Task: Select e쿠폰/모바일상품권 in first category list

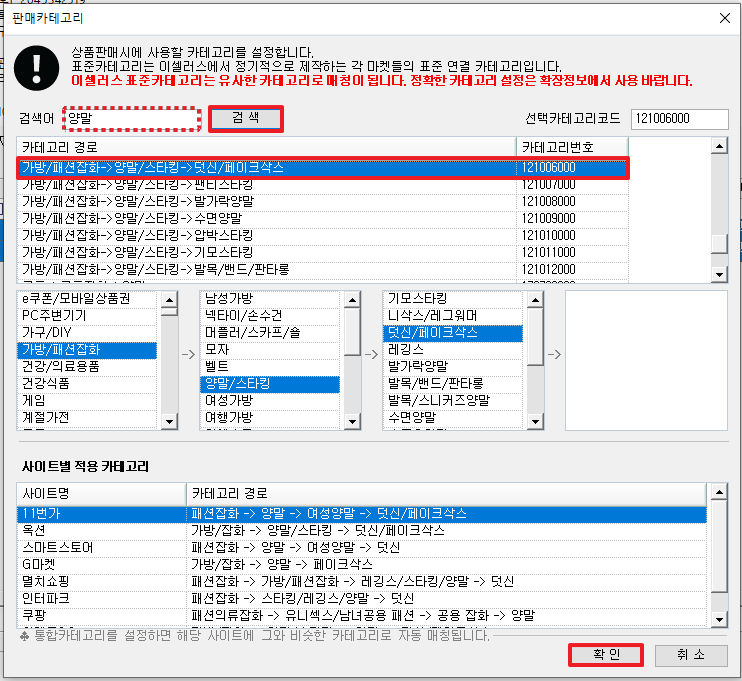Action: coord(87,299)
